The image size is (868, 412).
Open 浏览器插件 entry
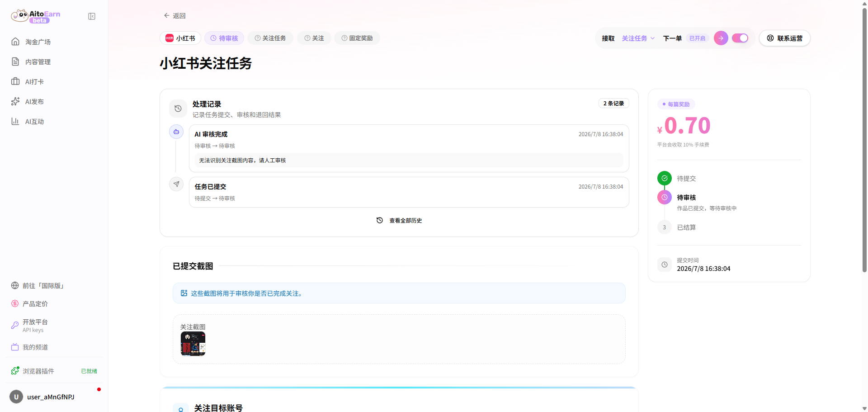(54, 371)
